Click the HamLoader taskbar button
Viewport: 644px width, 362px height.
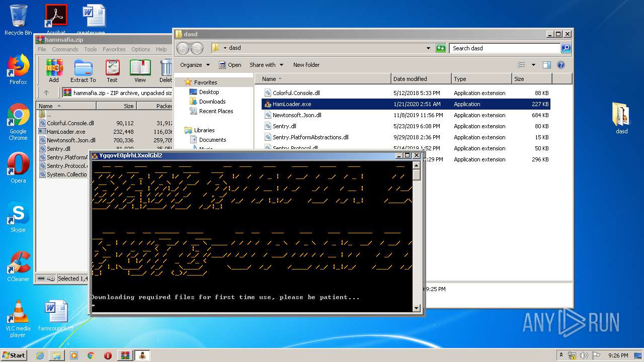[x=142, y=355]
